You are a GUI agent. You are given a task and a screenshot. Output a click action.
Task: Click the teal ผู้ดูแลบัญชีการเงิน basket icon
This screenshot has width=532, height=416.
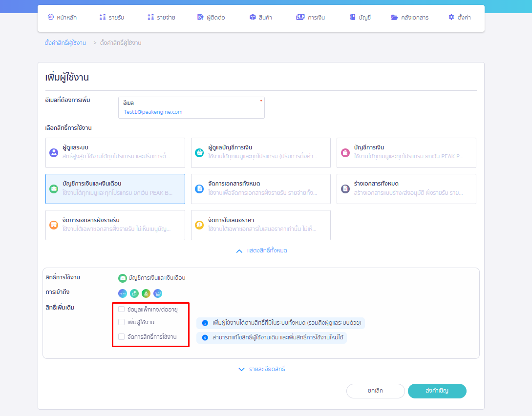click(x=199, y=152)
